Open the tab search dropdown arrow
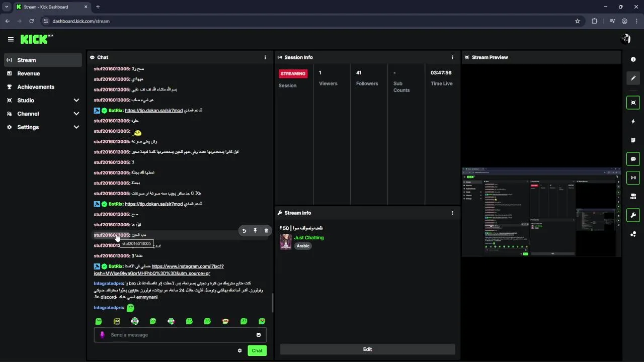644x362 pixels. pos(7,7)
